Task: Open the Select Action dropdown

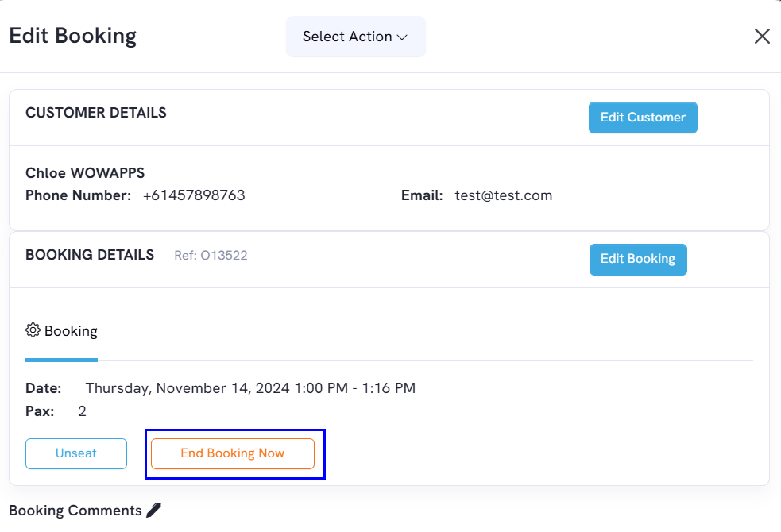Action: tap(356, 37)
